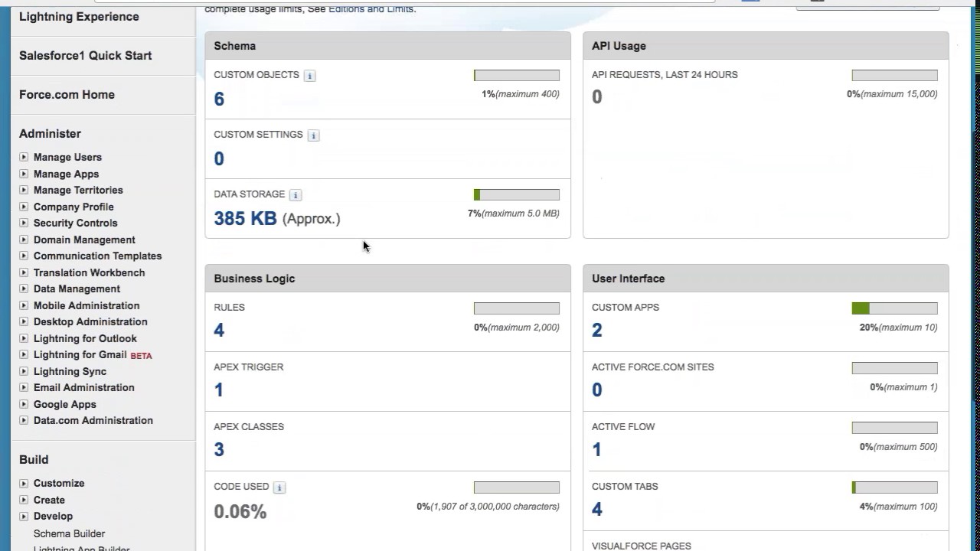This screenshot has height=551, width=980.
Task: Click Active Force.com Sites count 0
Action: click(597, 390)
